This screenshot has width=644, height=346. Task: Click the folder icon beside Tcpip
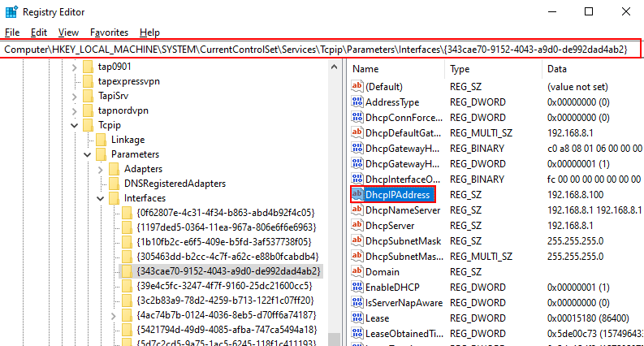pos(89,125)
